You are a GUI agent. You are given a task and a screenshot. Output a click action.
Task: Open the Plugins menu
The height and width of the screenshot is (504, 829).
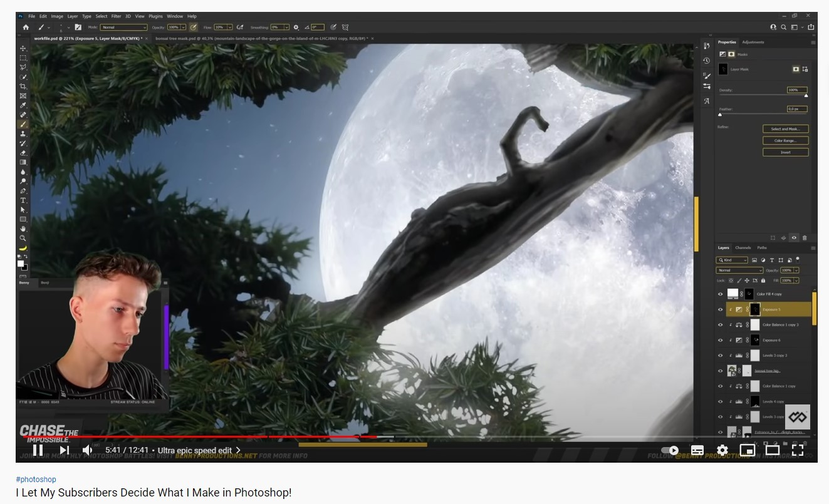(155, 16)
